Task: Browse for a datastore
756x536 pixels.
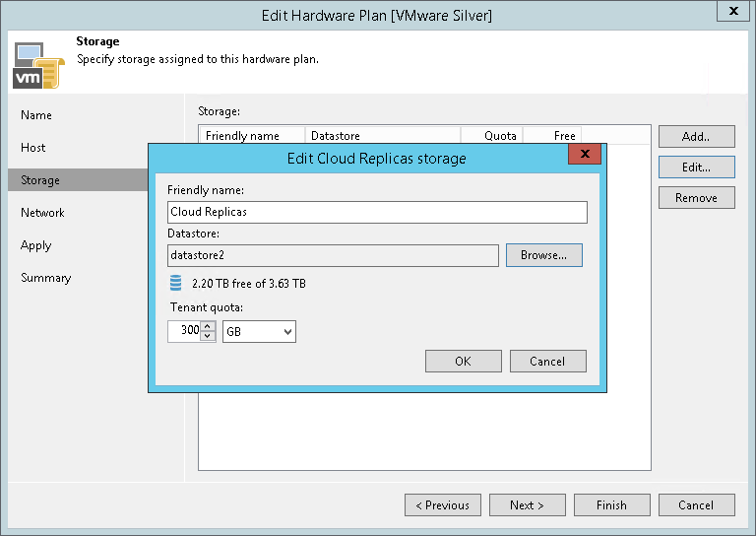Action: point(543,255)
